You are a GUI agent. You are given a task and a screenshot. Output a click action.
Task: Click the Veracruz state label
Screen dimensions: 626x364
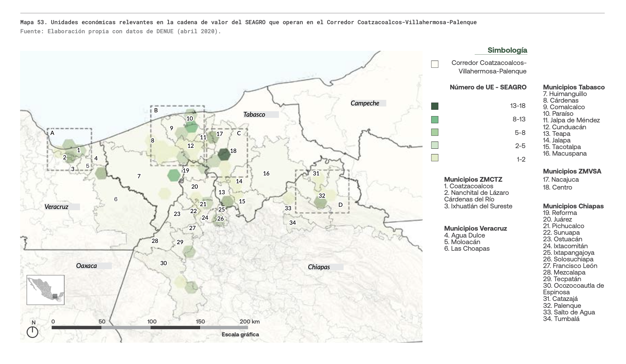point(56,207)
